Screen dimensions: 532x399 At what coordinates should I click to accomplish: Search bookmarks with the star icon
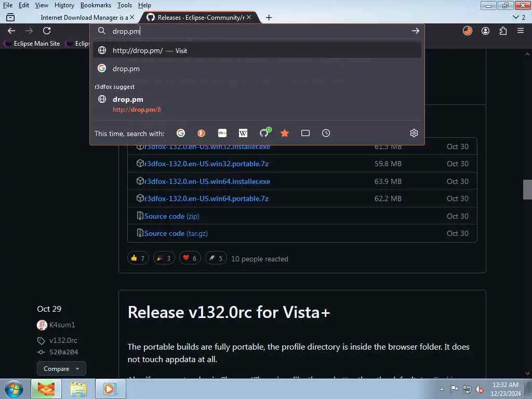[x=285, y=133]
